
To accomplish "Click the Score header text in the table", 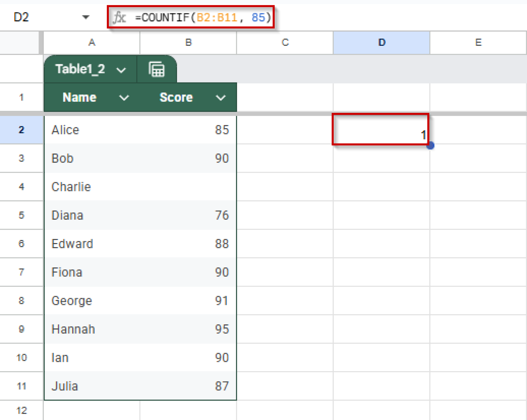I will [x=176, y=97].
